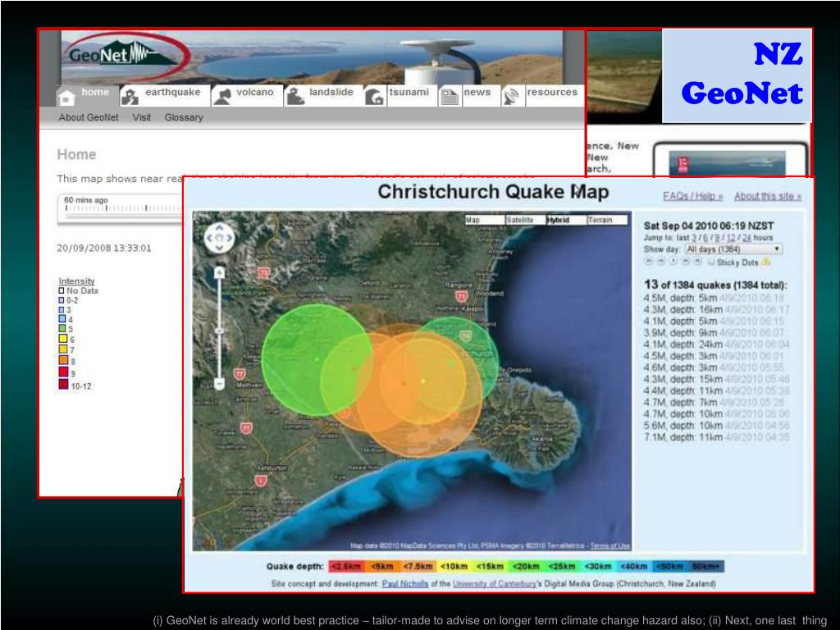840x630 pixels.
Task: Click the <10km yellow depth swatch
Action: pyautogui.click(x=454, y=566)
